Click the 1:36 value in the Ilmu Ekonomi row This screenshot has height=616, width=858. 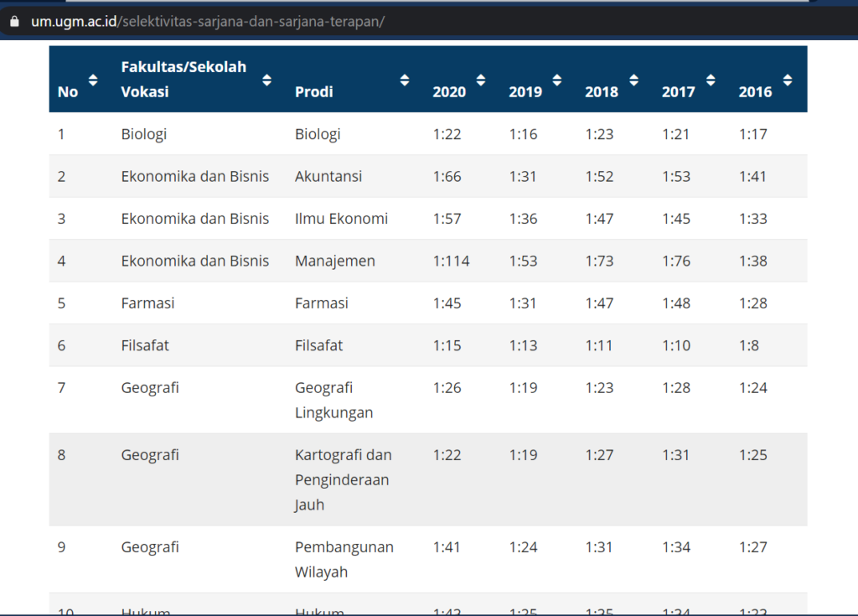tap(523, 219)
